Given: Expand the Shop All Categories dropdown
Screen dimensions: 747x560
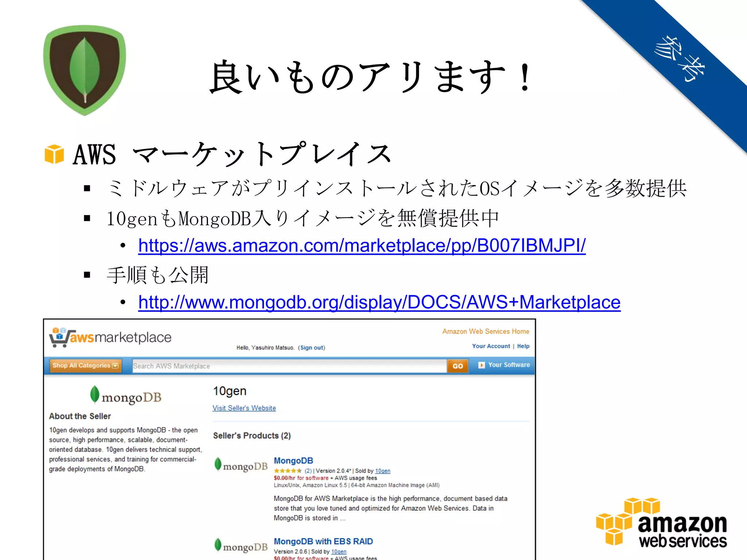Looking at the screenshot, I should coord(85,365).
